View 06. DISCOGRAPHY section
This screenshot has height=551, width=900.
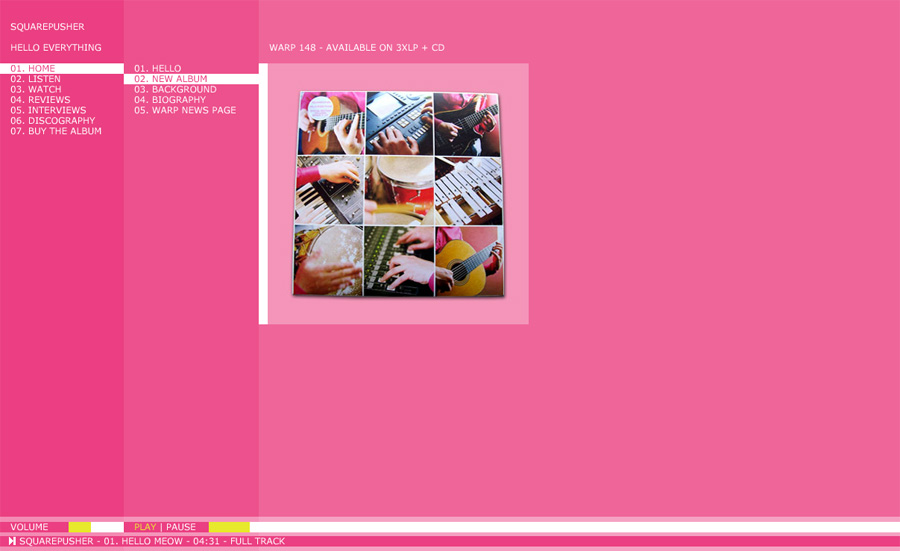[x=53, y=121]
